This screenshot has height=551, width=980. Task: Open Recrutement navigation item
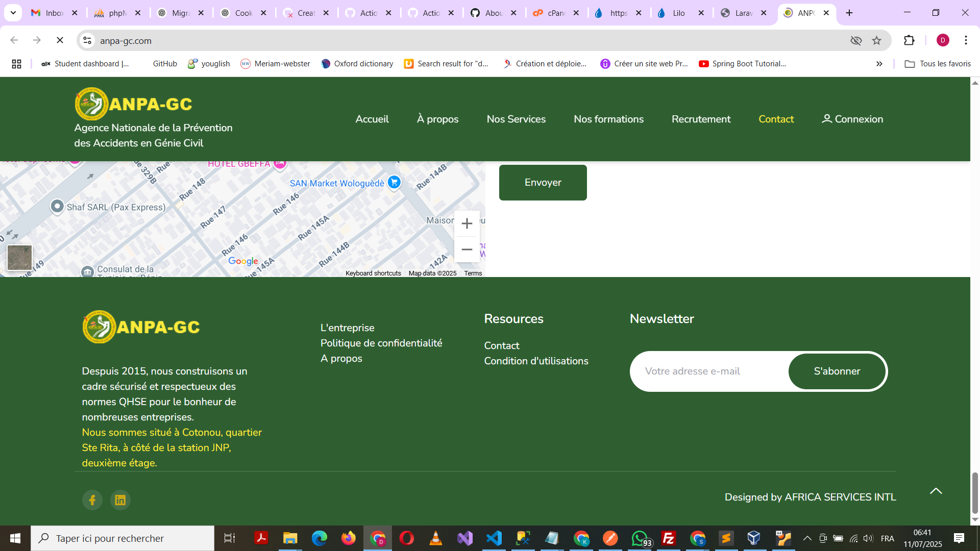pyautogui.click(x=701, y=119)
